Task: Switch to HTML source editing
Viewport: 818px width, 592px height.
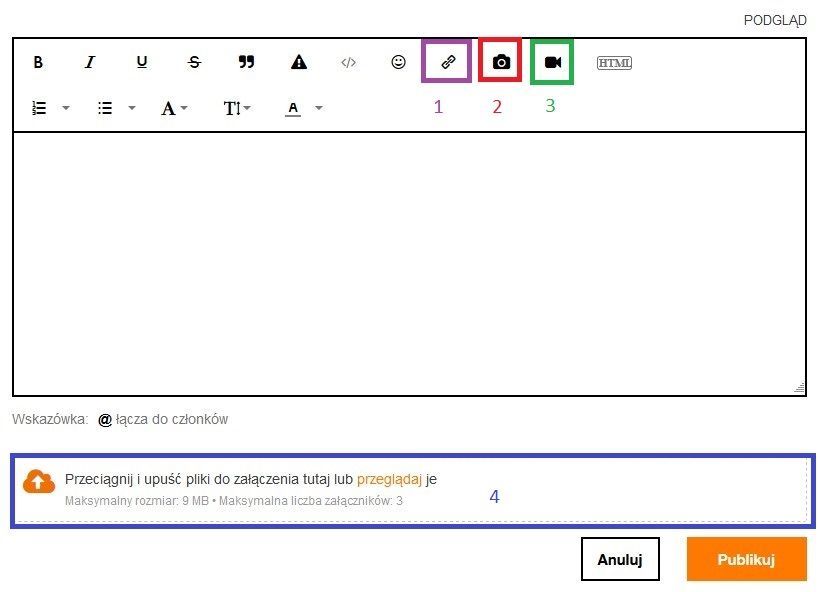Action: coord(614,63)
